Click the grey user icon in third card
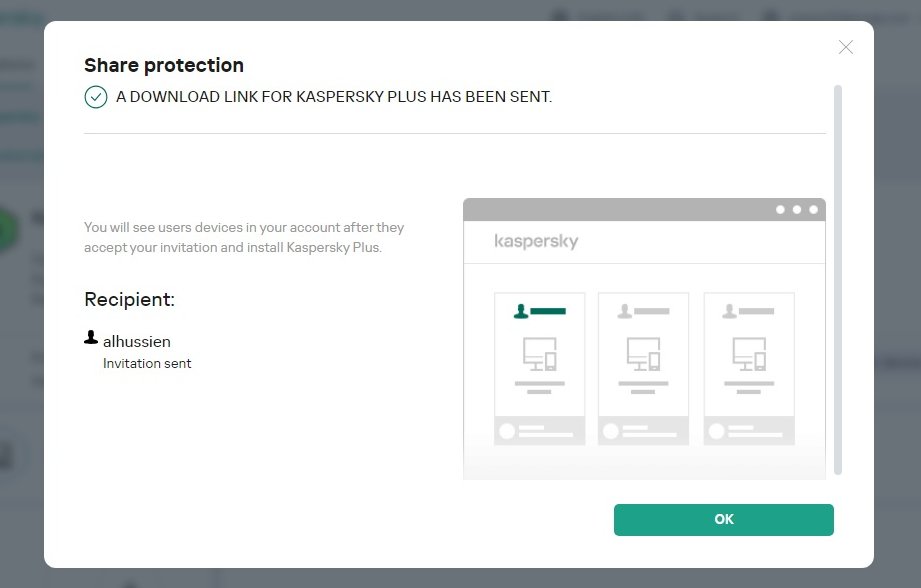921x588 pixels. click(731, 311)
